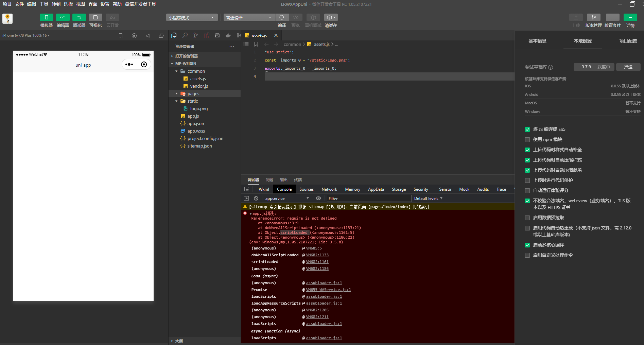This screenshot has width=644, height=345.
Task: Toggle the simulator mute sound icon
Action: 148,36
